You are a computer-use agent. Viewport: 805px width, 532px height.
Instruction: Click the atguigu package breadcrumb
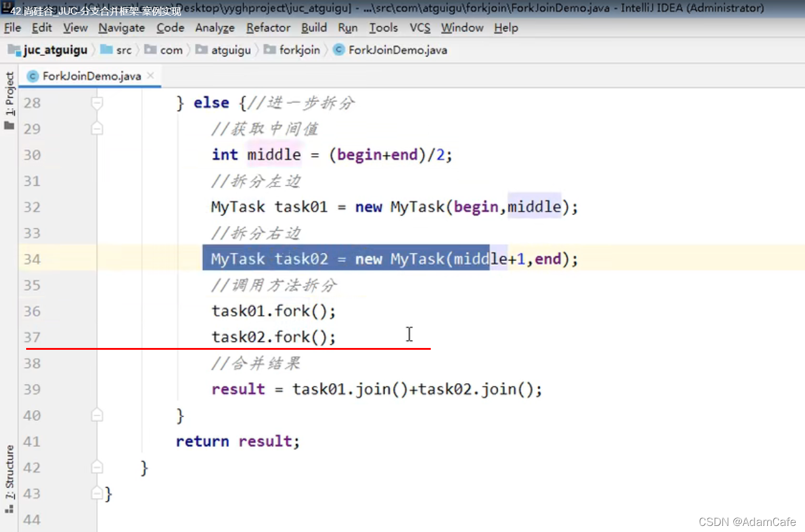(x=223, y=50)
